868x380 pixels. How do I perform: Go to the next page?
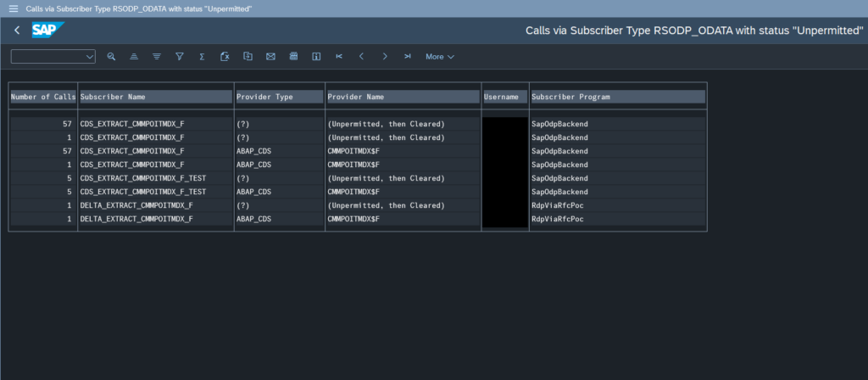[385, 57]
